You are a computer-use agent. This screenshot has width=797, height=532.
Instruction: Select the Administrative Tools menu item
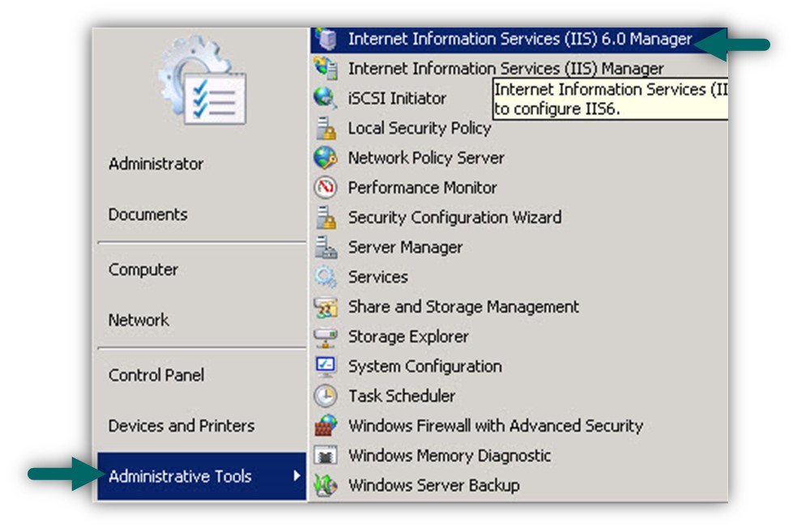pyautogui.click(x=202, y=476)
